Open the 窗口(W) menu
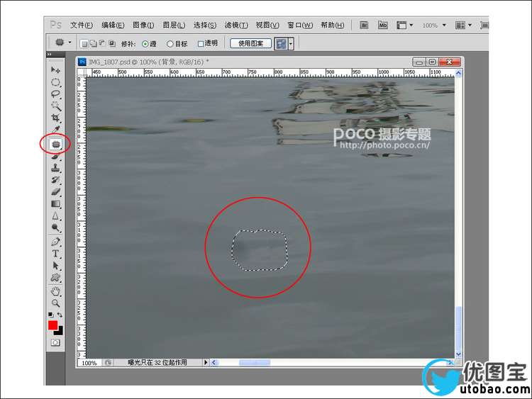 click(x=300, y=25)
